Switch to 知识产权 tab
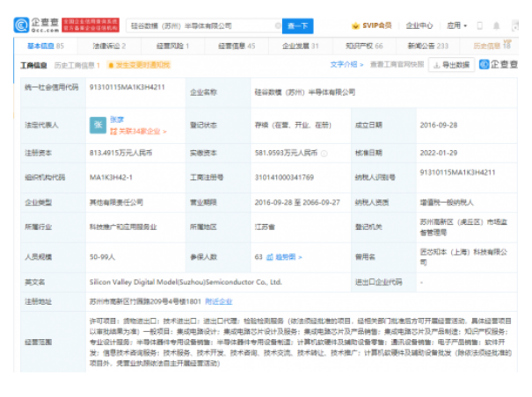Viewport: 532px width, 397px height. (364, 46)
